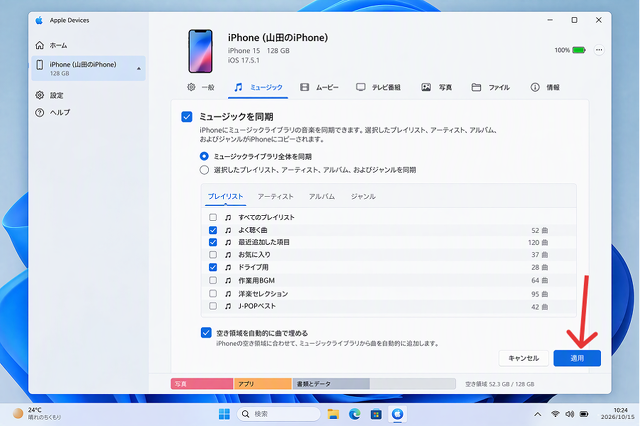The image size is (640, 426).
Task: Uncheck ミュージックを同期 checkbox
Action: (x=187, y=117)
